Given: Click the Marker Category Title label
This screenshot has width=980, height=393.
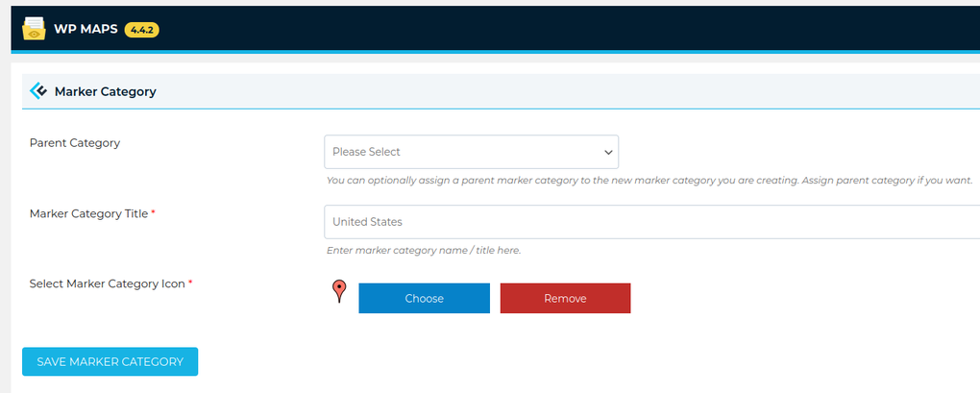Looking at the screenshot, I should click(88, 213).
